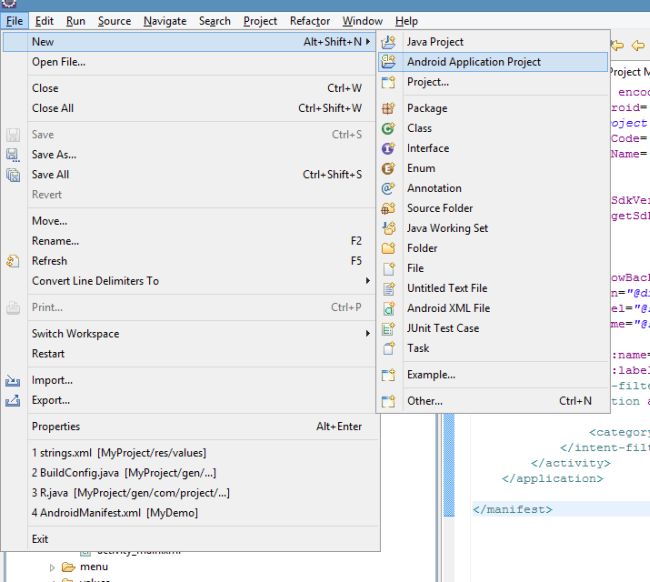Click the purple Interface icon
This screenshot has width=650, height=582.
click(388, 148)
